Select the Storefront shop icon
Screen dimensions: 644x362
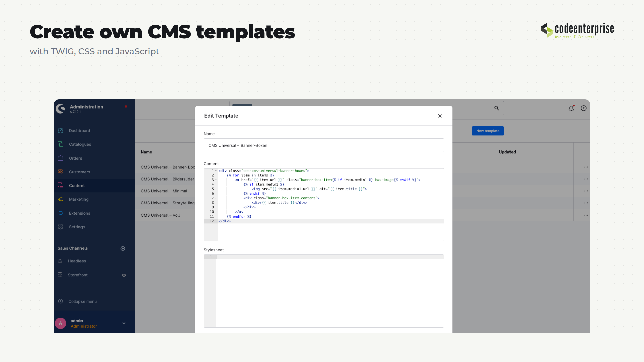click(60, 275)
